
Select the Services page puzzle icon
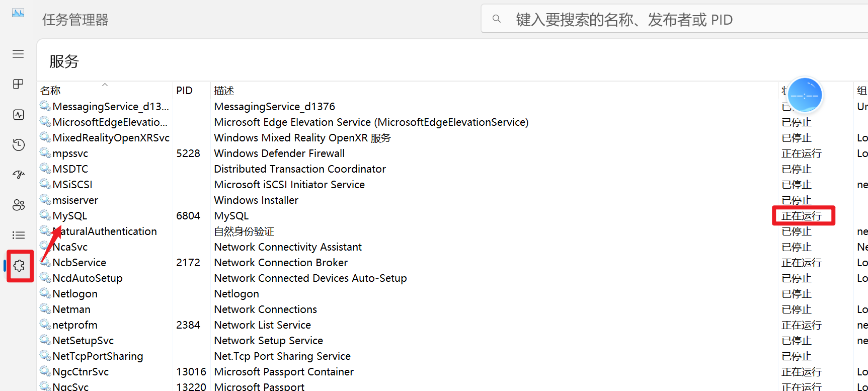pyautogui.click(x=19, y=266)
